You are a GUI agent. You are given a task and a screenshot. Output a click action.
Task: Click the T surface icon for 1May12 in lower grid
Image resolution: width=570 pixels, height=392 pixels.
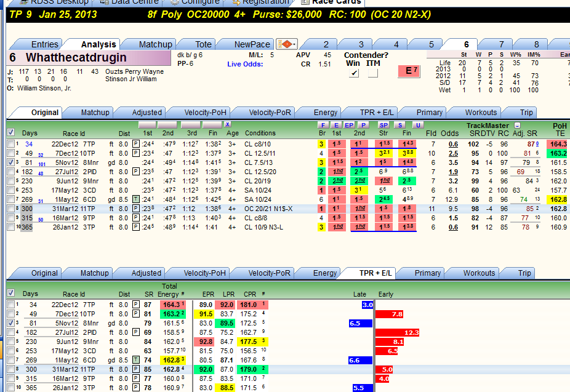coord(135,360)
